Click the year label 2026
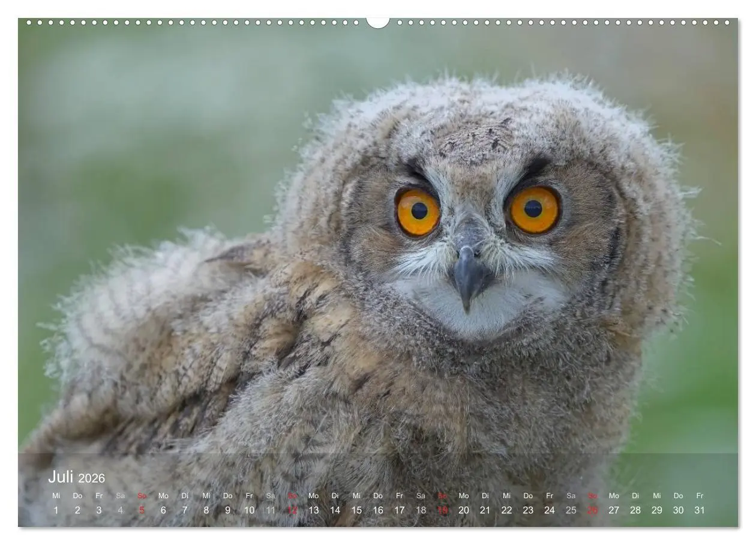The width and height of the screenshot is (756, 545). click(91, 478)
